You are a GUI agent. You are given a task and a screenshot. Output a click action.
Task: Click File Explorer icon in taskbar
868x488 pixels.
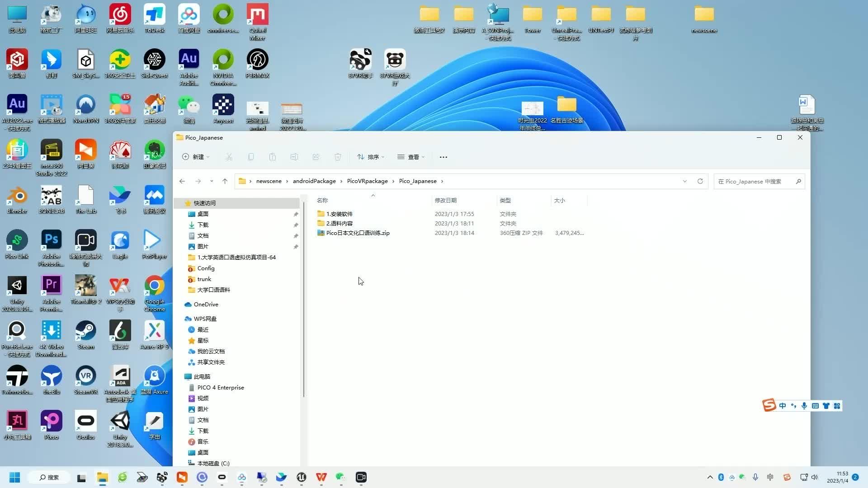[102, 477]
